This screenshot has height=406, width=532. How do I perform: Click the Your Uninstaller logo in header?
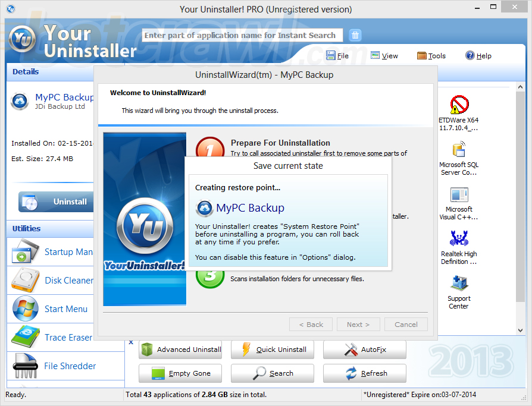22,40
